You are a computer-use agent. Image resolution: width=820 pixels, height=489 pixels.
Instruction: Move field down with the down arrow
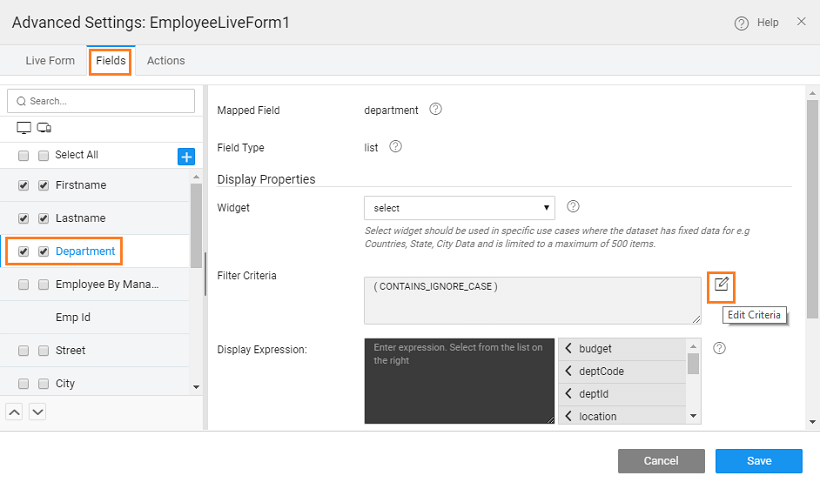[x=38, y=411]
